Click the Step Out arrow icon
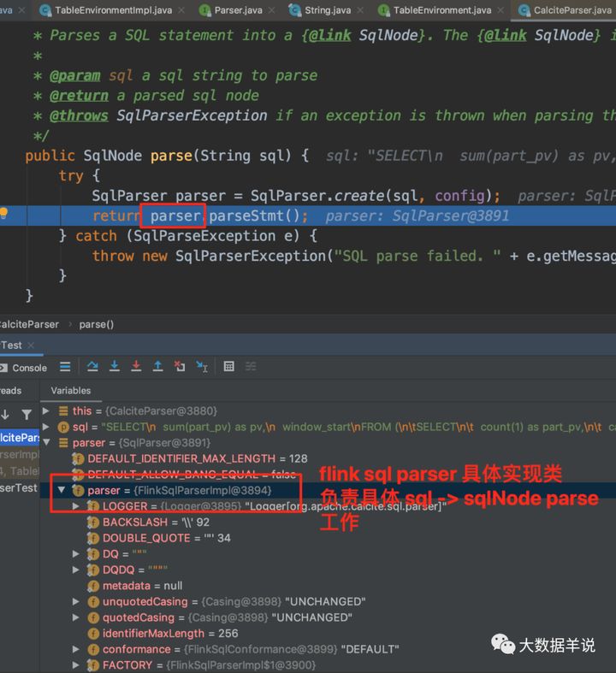Viewport: 616px width, 673px height. click(x=157, y=366)
